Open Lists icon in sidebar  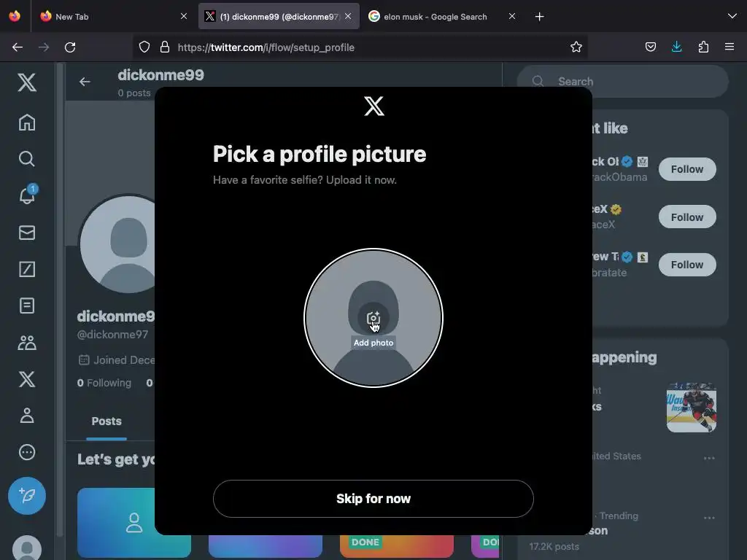pos(27,306)
